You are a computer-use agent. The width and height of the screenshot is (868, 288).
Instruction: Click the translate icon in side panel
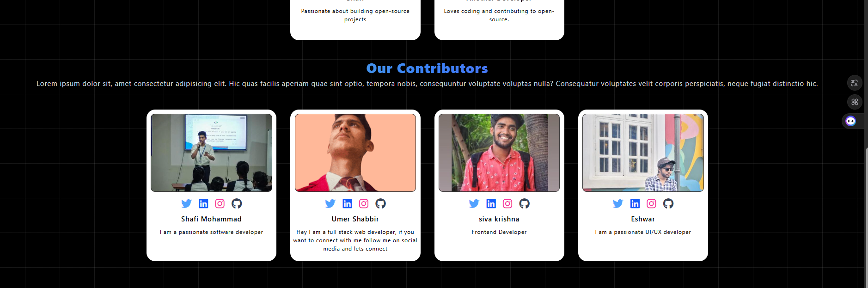coord(855,83)
